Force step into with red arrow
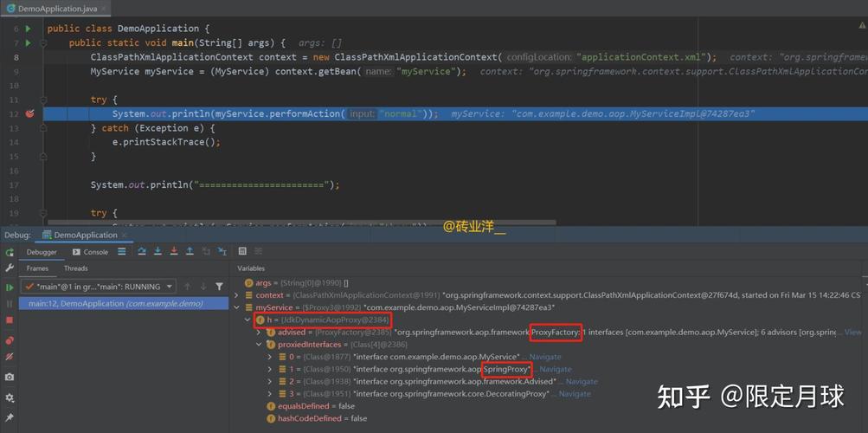This screenshot has height=433, width=868. [174, 251]
